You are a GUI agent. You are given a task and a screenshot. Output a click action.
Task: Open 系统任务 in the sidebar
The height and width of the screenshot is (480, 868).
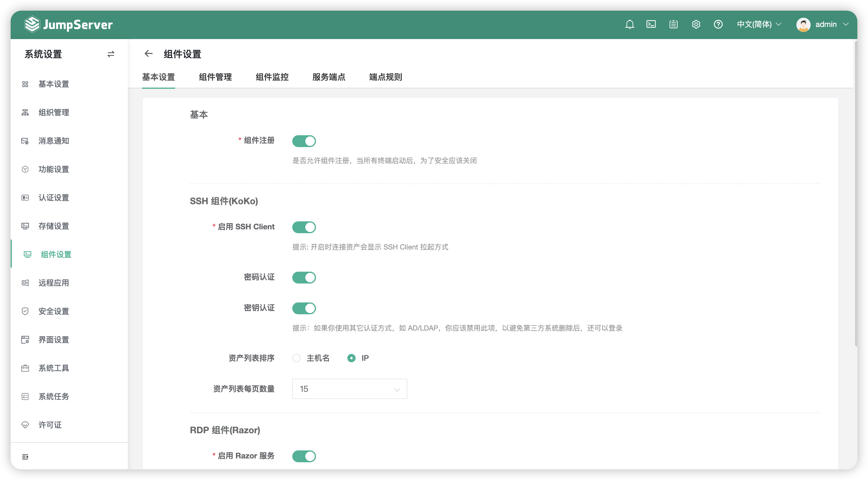click(69, 397)
